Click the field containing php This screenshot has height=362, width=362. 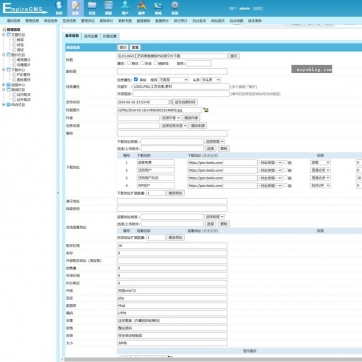click(172, 298)
